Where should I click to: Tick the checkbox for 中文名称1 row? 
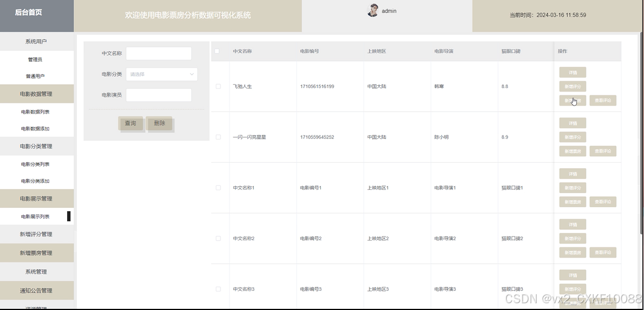tap(218, 187)
